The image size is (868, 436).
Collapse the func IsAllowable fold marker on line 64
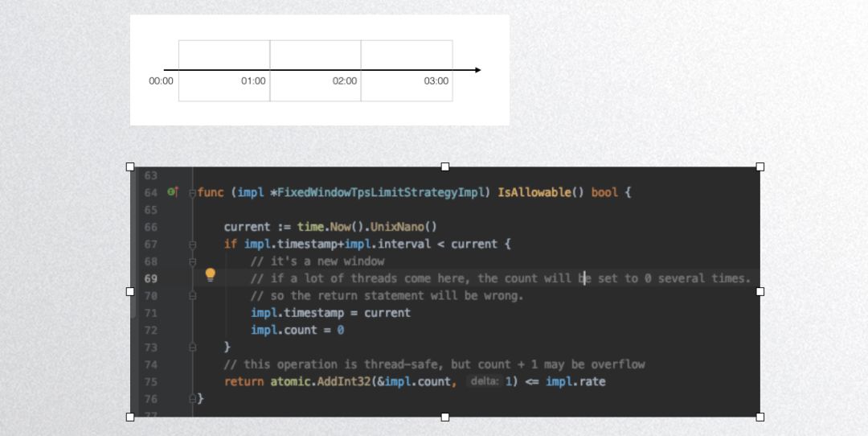point(193,193)
